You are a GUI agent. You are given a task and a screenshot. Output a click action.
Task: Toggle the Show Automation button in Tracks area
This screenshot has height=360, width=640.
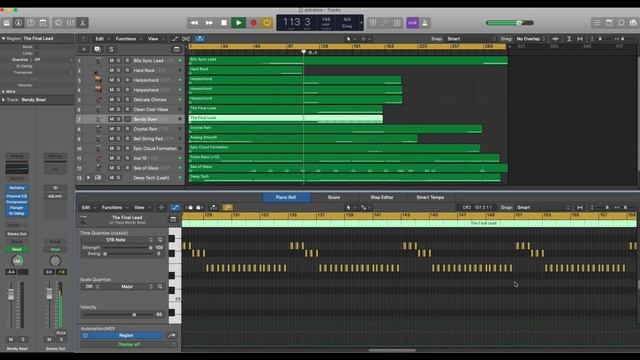174,39
